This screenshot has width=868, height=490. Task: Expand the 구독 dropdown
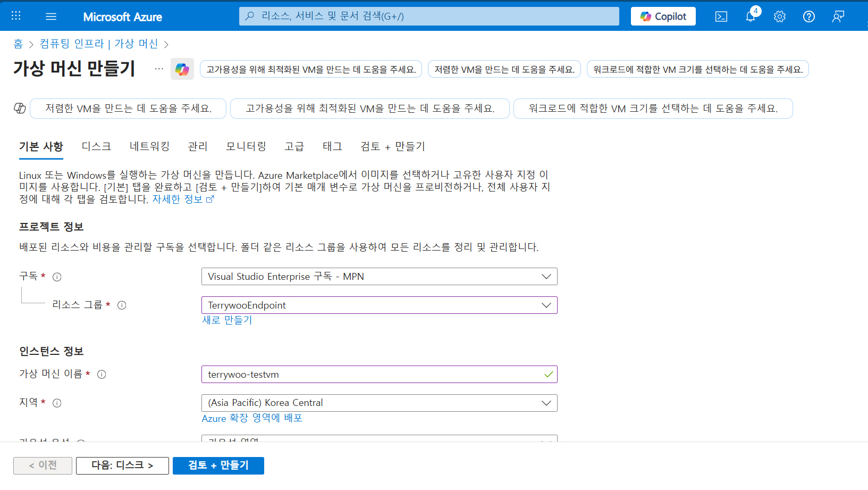pyautogui.click(x=380, y=277)
